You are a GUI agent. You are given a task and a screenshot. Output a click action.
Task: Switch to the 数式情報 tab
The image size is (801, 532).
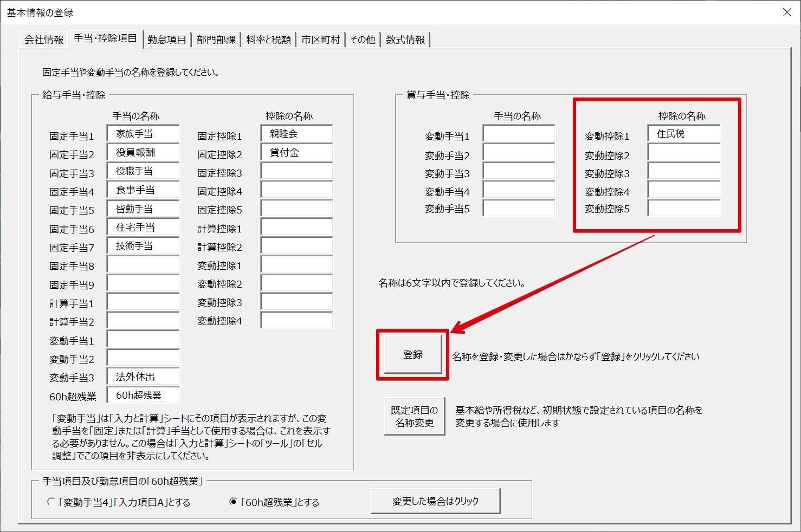(405, 40)
